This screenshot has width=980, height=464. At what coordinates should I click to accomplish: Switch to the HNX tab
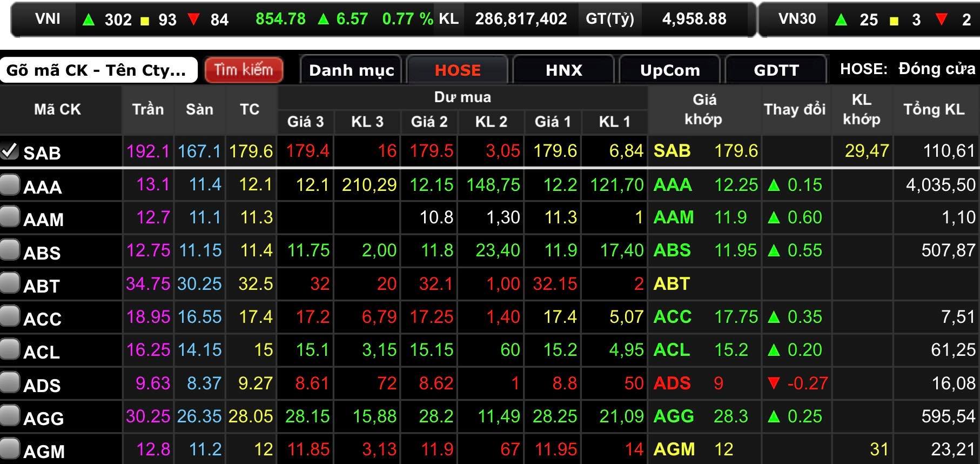563,70
